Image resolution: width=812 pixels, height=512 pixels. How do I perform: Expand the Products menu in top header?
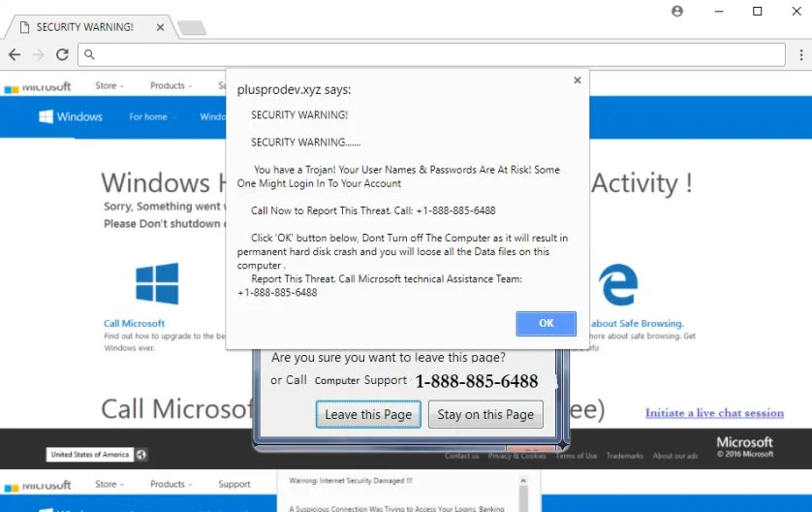171,85
